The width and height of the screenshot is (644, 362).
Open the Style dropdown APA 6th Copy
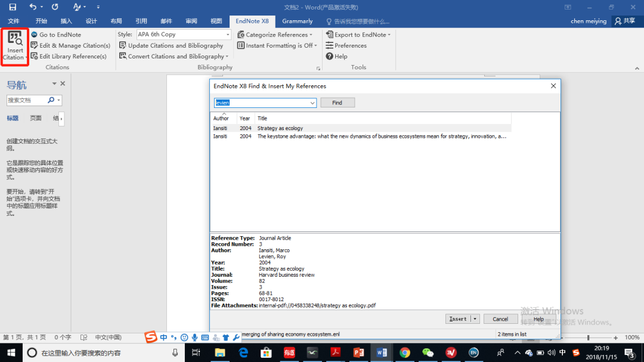point(184,35)
